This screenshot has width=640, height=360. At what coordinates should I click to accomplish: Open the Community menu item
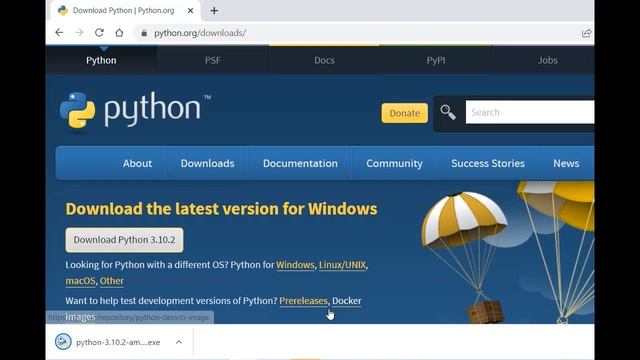click(394, 163)
